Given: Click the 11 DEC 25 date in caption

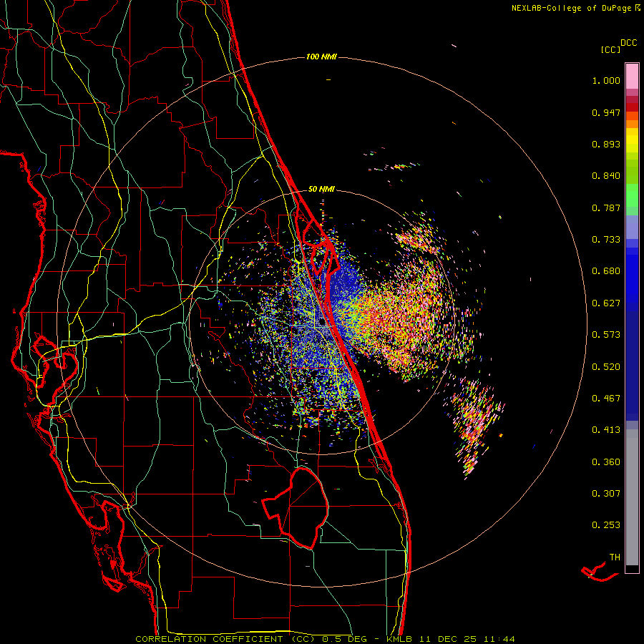Looking at the screenshot, I should point(447,639).
